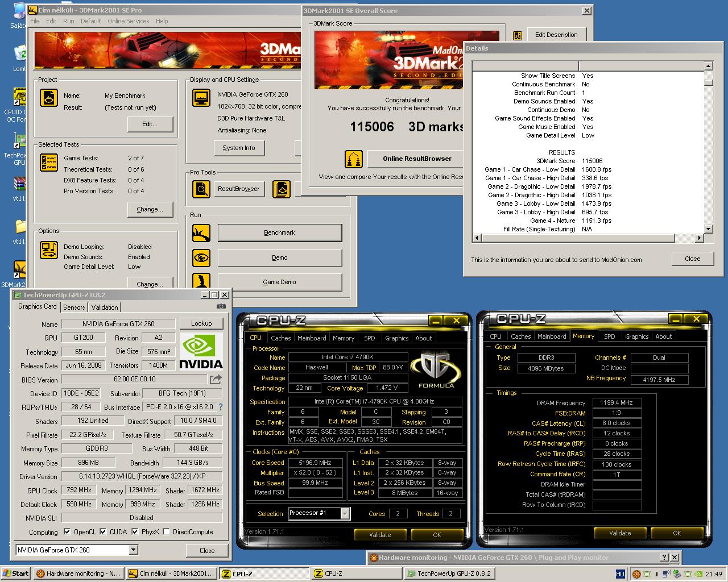Click the Hardware monitoring help button
Screen dimensions: 728x582
[x=664, y=558]
